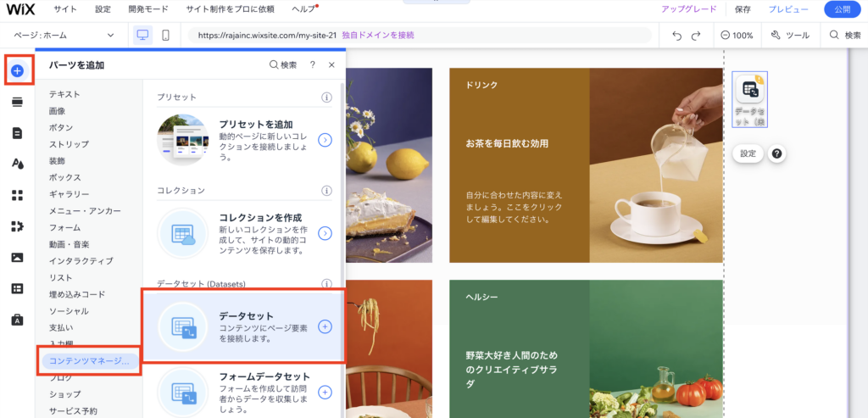Select ソーシャル category
The width and height of the screenshot is (868, 418).
69,311
